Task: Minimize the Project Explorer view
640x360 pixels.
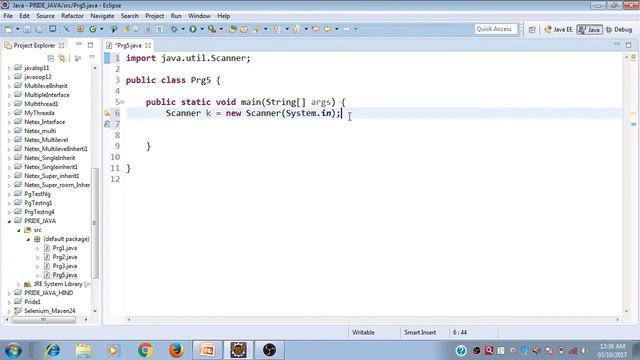Action: (79, 44)
